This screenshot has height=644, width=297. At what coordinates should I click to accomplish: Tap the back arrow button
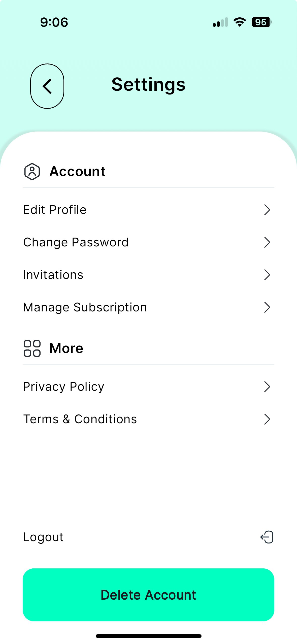47,86
